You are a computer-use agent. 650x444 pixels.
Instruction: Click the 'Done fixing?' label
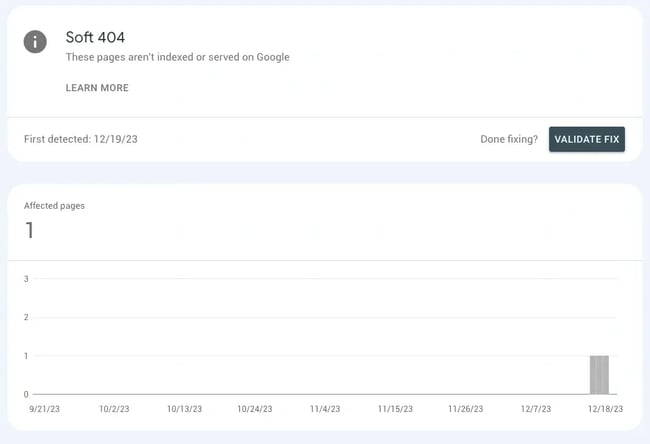[508, 139]
